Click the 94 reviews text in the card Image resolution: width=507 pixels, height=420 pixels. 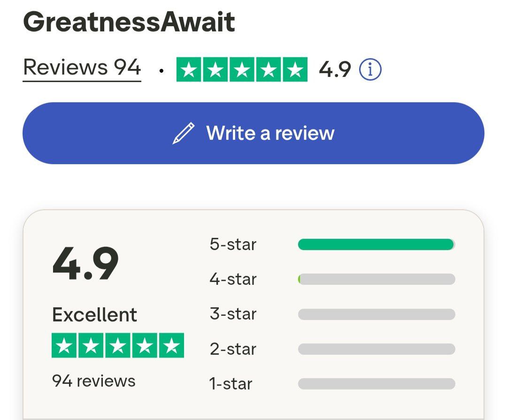pyautogui.click(x=93, y=381)
